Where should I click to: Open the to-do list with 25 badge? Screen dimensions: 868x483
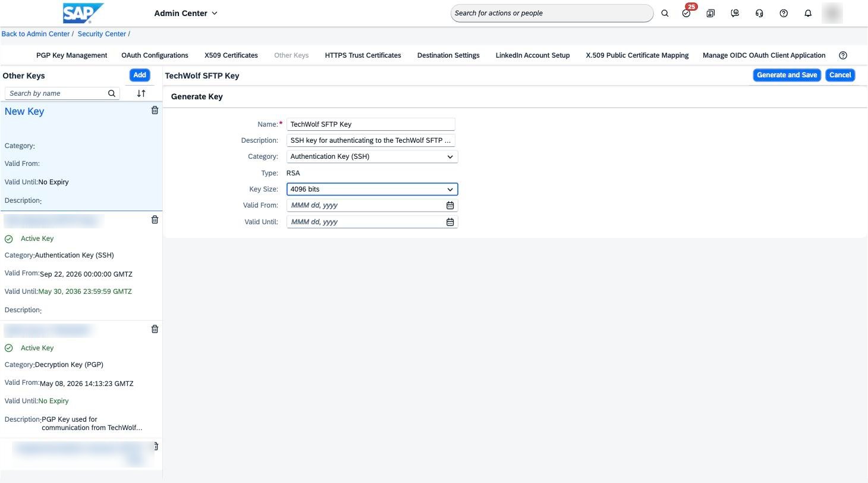coord(687,13)
